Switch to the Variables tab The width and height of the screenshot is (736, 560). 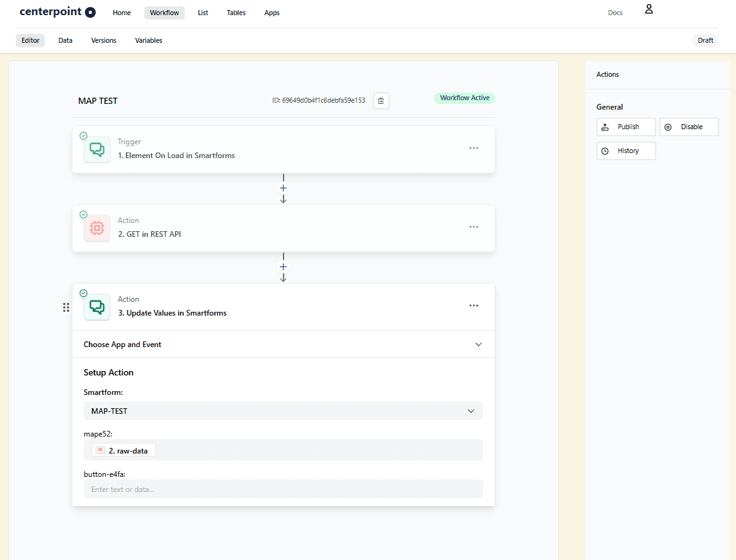click(x=149, y=40)
